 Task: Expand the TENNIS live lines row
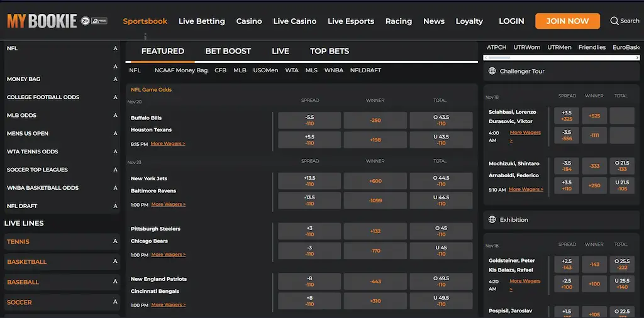click(x=62, y=242)
